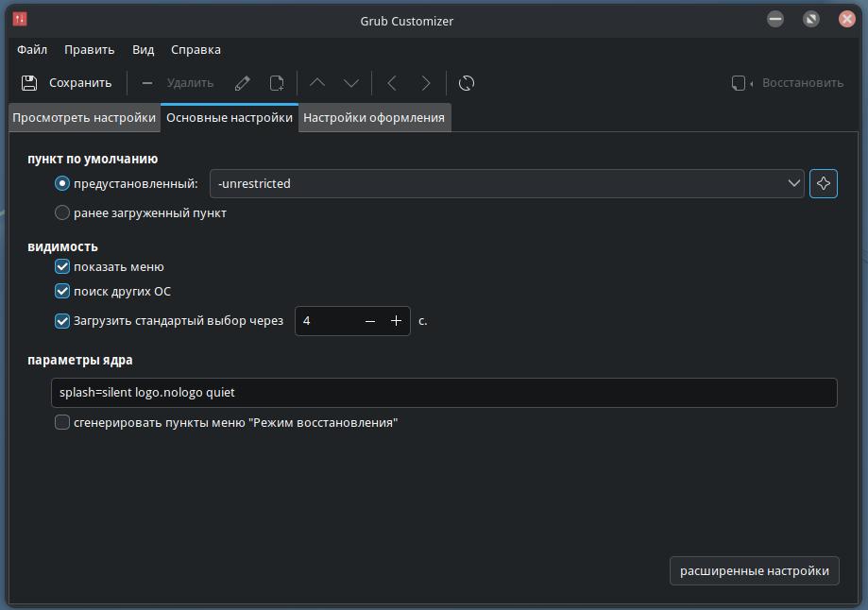
Task: Minimize the Grub Customizer window
Action: (775, 20)
